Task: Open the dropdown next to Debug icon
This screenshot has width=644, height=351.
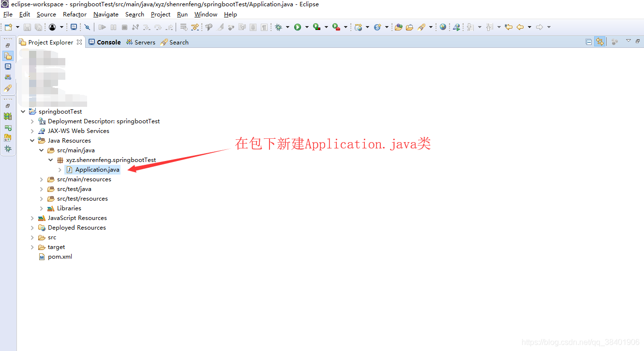Action: point(287,27)
